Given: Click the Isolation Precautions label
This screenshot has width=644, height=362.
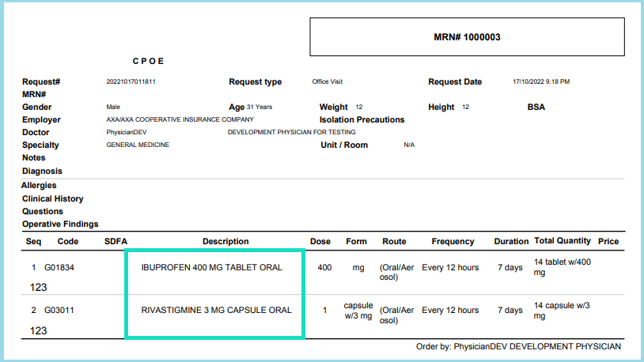Looking at the screenshot, I should (x=362, y=120).
